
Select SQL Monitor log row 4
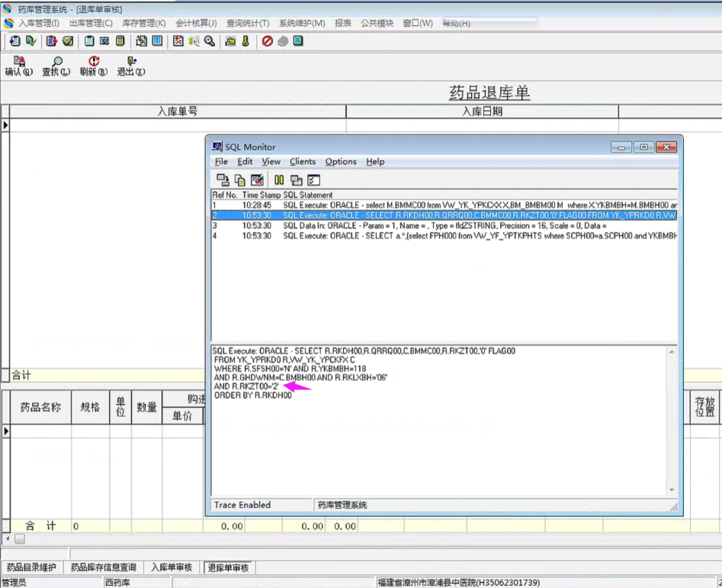tap(444, 236)
